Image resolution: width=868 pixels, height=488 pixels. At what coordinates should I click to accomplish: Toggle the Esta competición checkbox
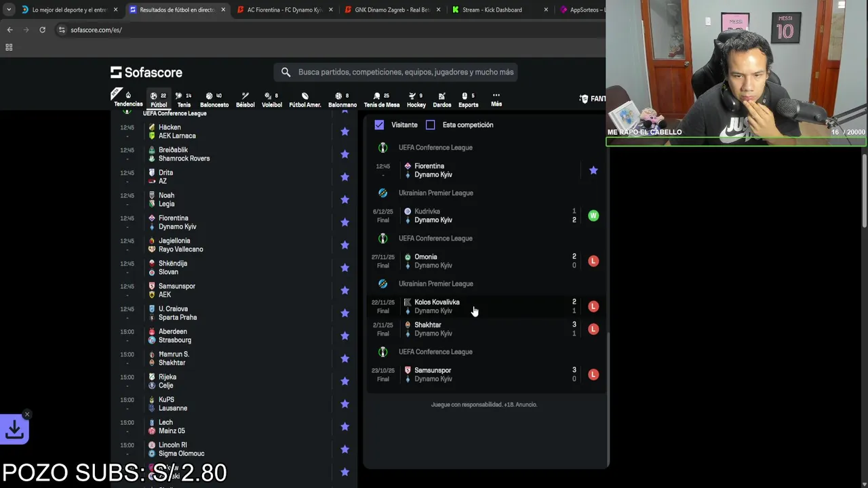[x=430, y=125]
